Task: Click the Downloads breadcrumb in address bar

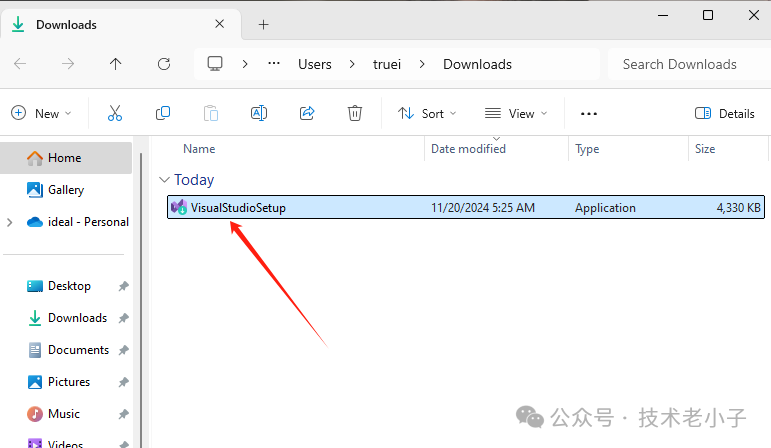Action: [477, 64]
